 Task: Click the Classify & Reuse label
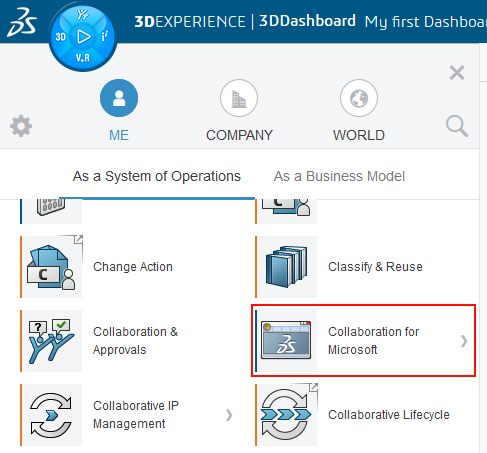tap(375, 267)
